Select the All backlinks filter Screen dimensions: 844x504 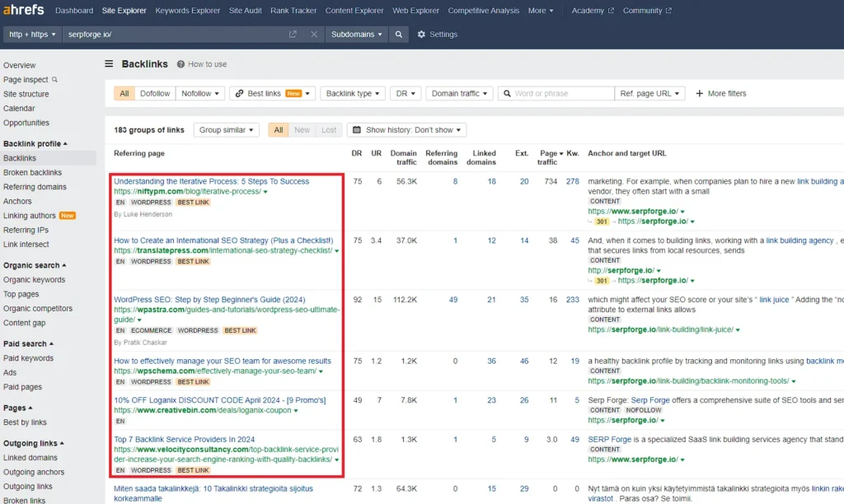coord(124,93)
